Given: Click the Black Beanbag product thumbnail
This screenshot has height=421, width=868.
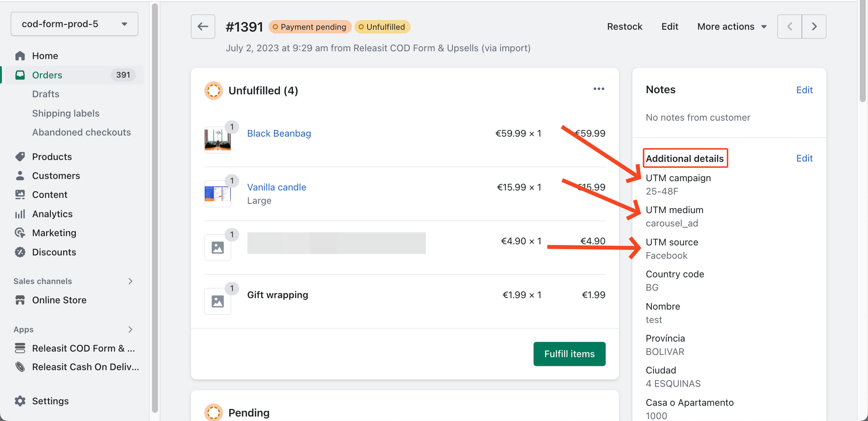Looking at the screenshot, I should (x=217, y=140).
